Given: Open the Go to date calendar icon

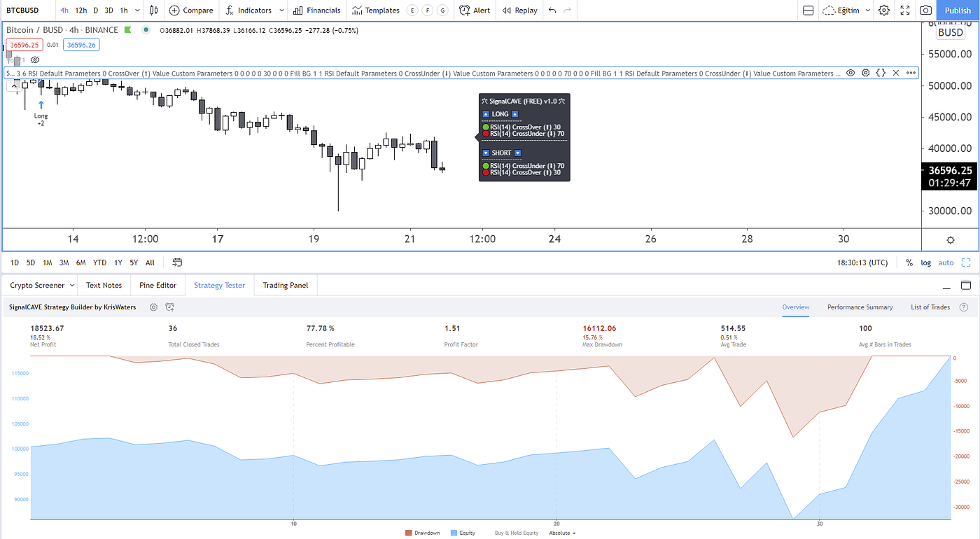Looking at the screenshot, I should (x=177, y=262).
